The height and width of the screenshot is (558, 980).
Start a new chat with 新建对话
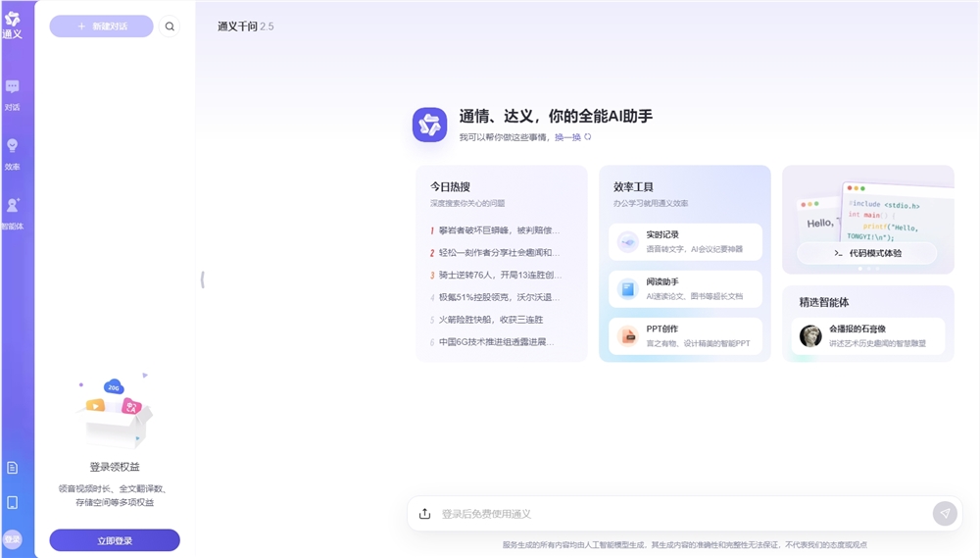(x=101, y=26)
